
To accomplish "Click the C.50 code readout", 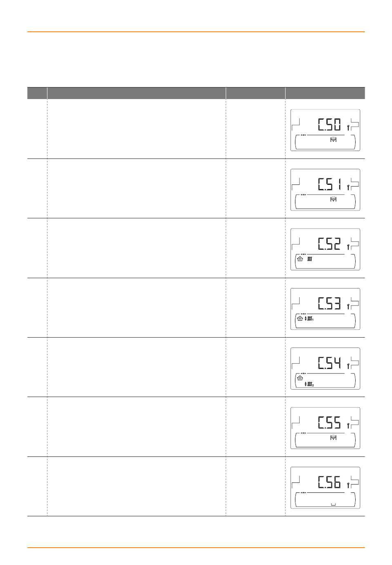I will click(x=330, y=125).
